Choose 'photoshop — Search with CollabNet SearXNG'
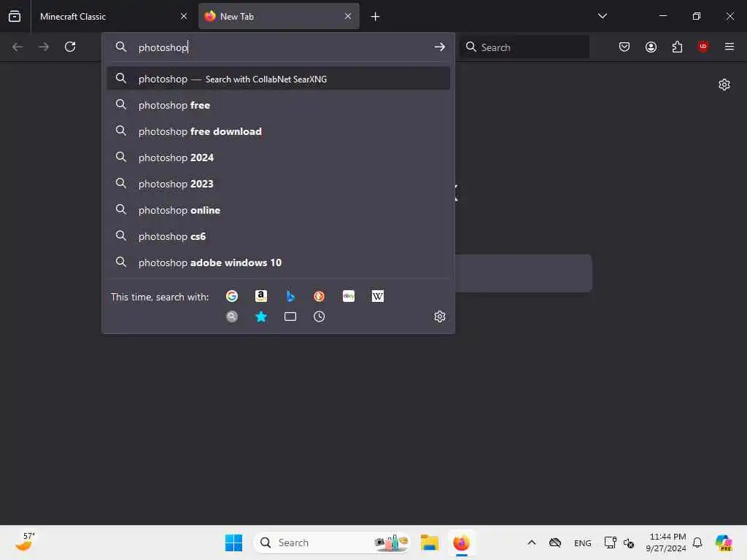The height and width of the screenshot is (560, 747). (279, 79)
